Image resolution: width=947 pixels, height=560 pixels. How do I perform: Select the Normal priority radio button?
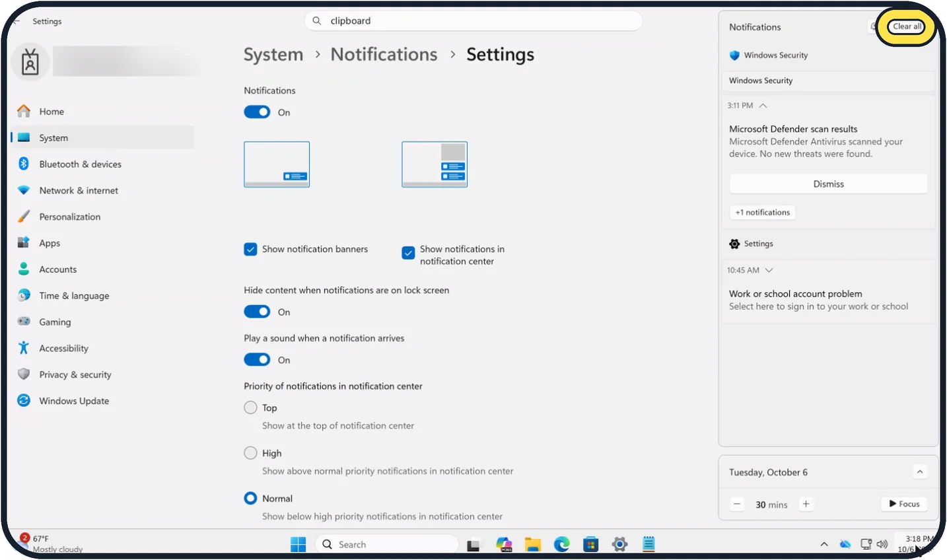pyautogui.click(x=250, y=499)
